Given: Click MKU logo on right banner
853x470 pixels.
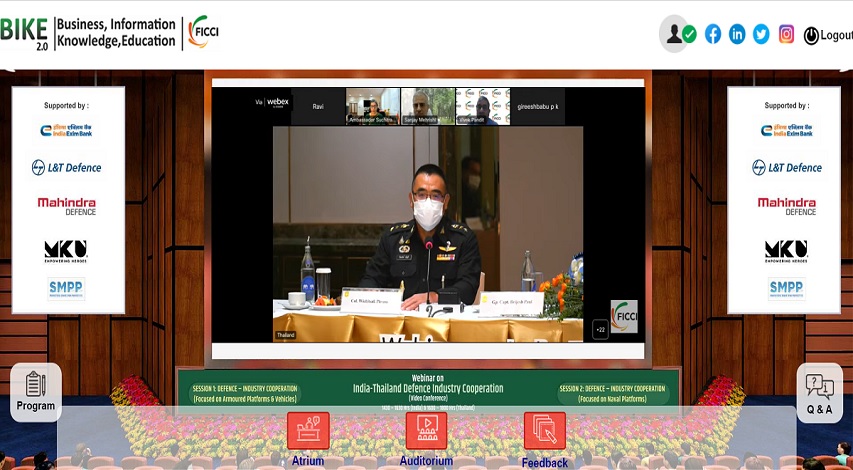Looking at the screenshot, I should tap(786, 251).
